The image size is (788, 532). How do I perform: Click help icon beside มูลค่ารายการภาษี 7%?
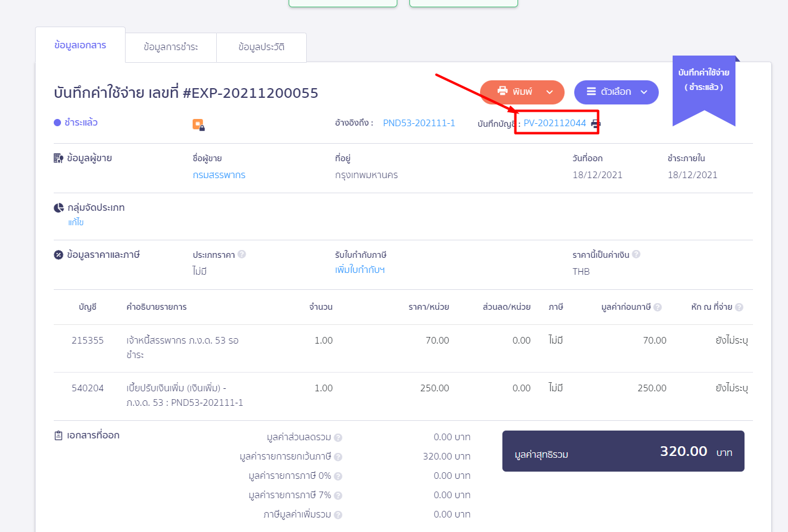[x=338, y=495]
